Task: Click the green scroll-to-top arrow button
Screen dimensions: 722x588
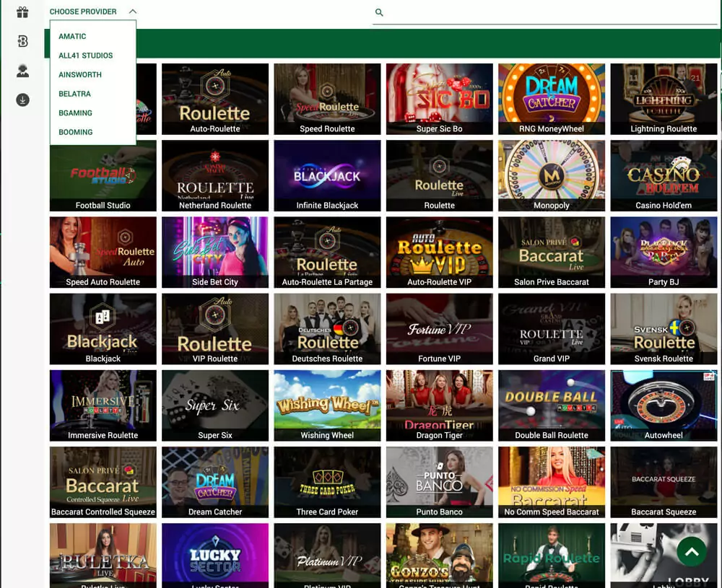Action: tap(691, 552)
